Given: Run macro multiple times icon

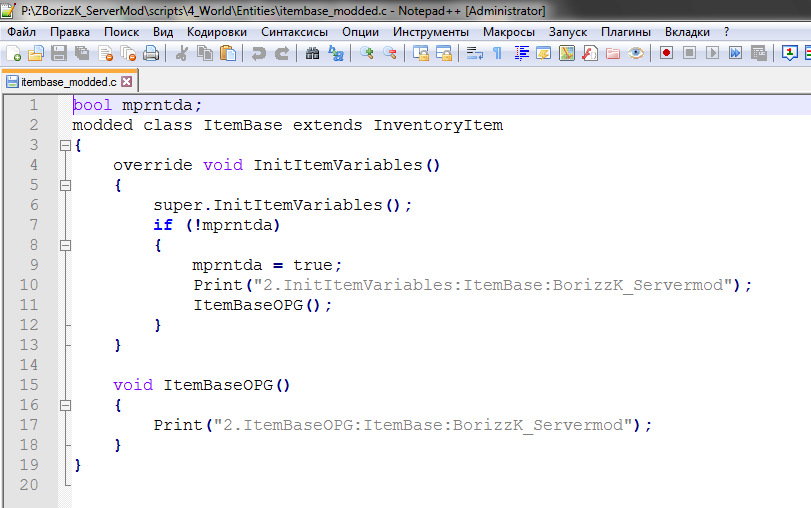Looking at the screenshot, I should pyautogui.click(x=735, y=53).
